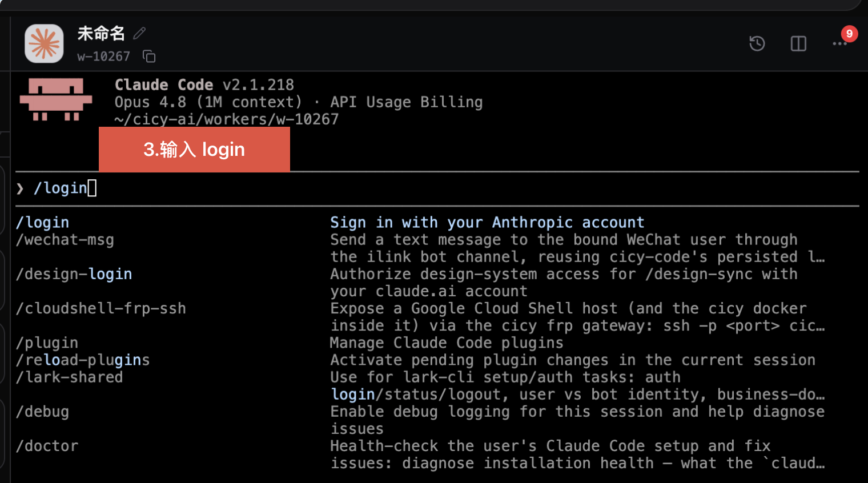The width and height of the screenshot is (868, 483).
Task: Choose the /design-login command
Action: click(74, 274)
